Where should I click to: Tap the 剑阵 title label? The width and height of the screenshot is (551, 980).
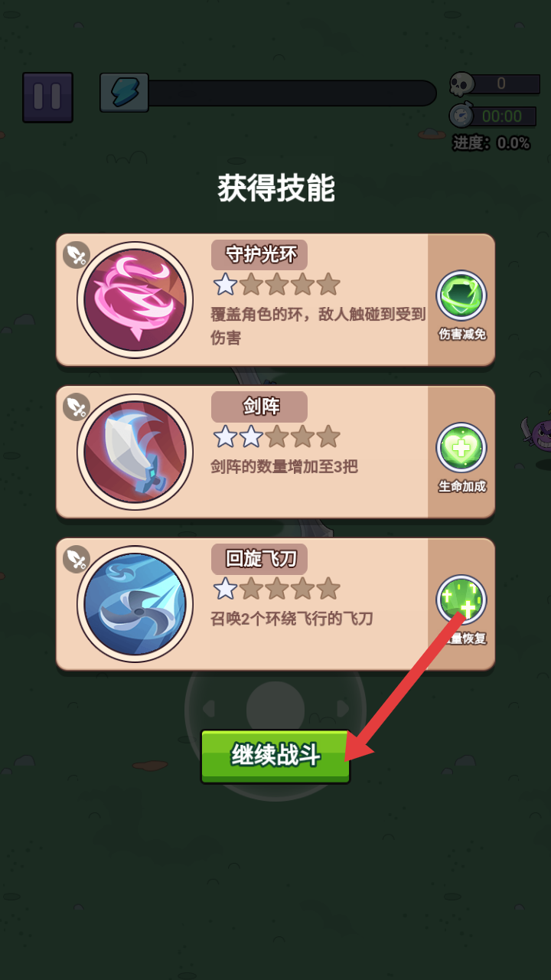point(259,407)
